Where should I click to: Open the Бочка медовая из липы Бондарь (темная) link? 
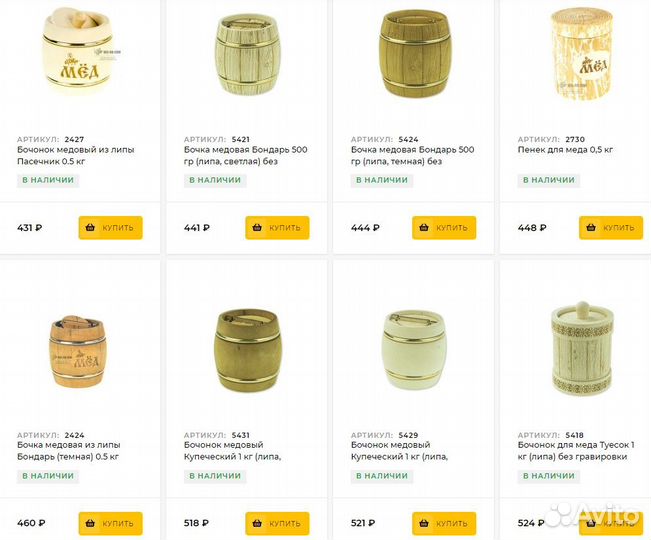click(x=69, y=451)
